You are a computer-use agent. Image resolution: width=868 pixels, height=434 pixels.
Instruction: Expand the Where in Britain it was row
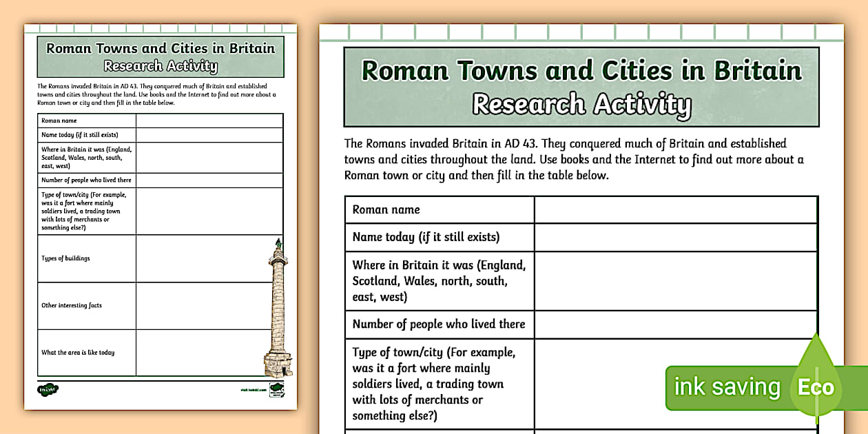[x=439, y=280]
